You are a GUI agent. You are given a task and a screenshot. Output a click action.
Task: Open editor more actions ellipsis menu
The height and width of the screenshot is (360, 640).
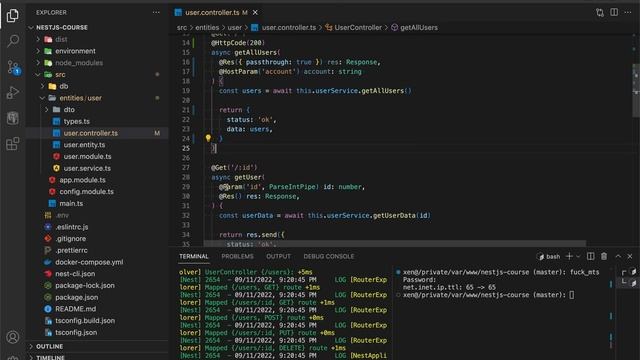point(628,13)
